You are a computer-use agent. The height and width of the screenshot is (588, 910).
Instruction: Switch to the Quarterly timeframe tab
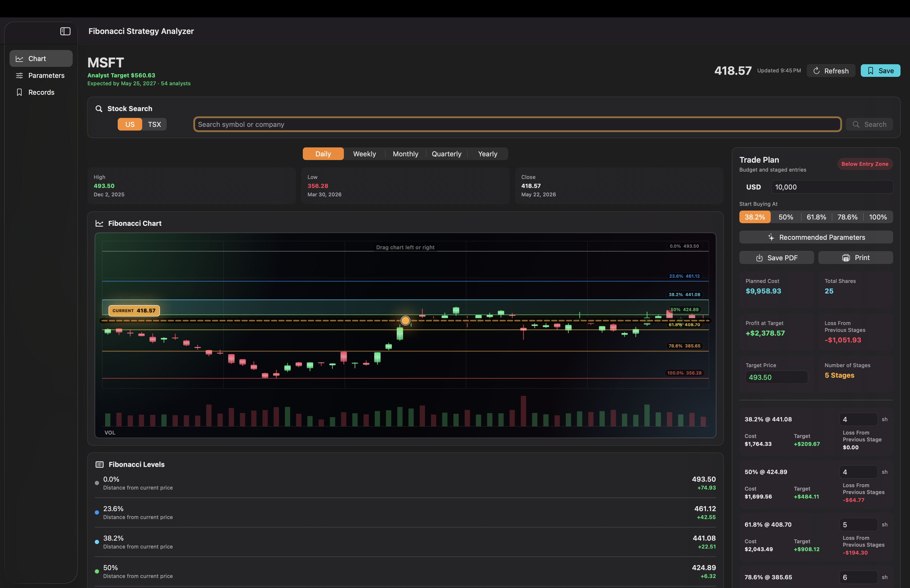coord(446,154)
